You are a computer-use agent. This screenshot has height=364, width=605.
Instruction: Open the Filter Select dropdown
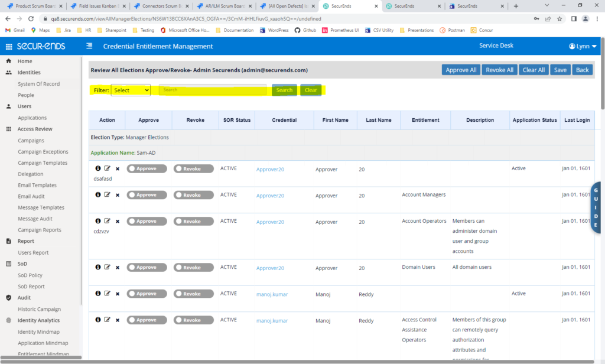click(x=131, y=90)
